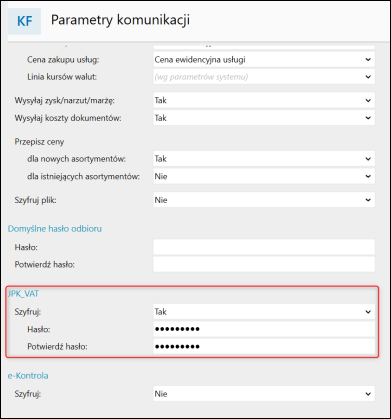Click Potwierdź hasło field under Domyślne hasło odbioru
The height and width of the screenshot is (419, 391).
pyautogui.click(x=264, y=264)
